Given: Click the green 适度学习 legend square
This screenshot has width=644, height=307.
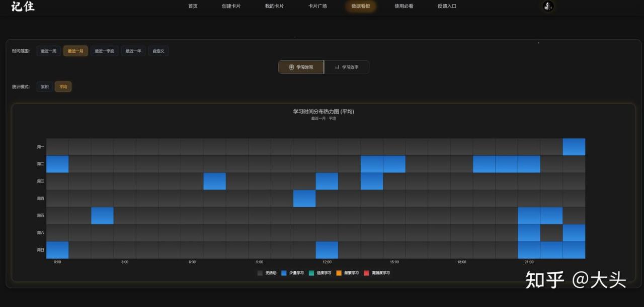Looking at the screenshot, I should pyautogui.click(x=311, y=273).
